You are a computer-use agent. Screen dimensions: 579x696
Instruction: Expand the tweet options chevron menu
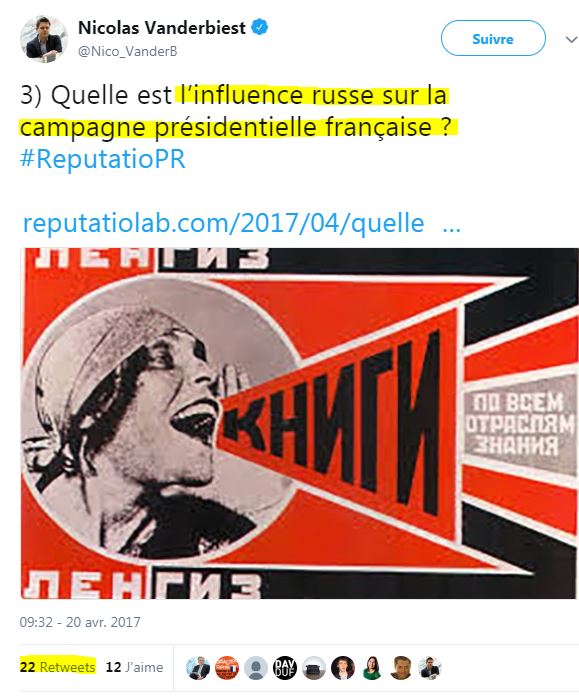click(x=571, y=40)
